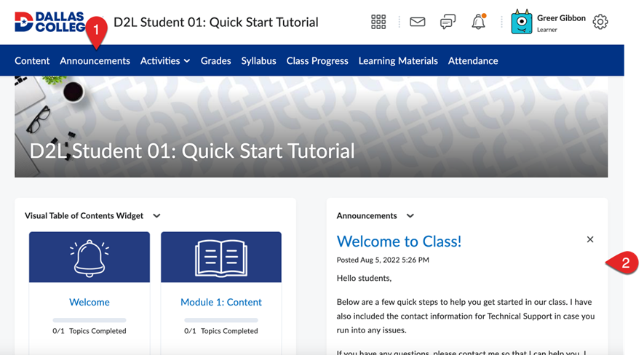Click the Announcements widget heading
This screenshot has width=644, height=355.
[x=367, y=216]
